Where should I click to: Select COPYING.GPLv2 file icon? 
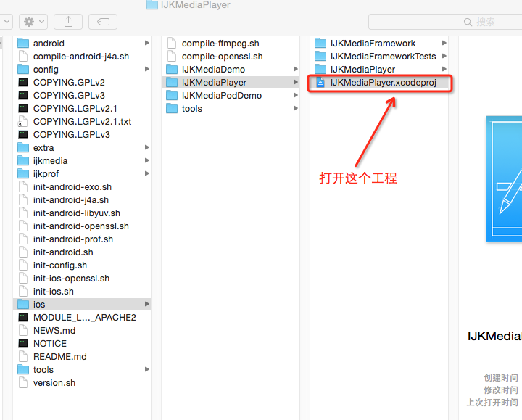coord(23,82)
